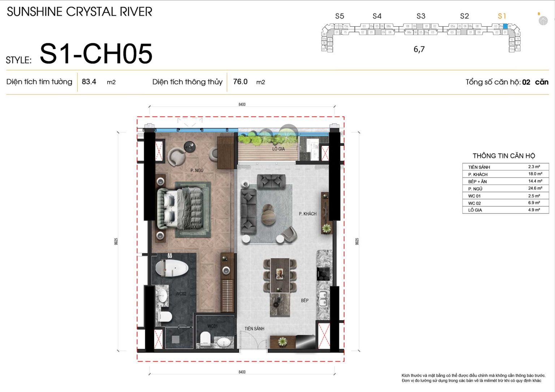
Task: Click the blue highlighted unit on key plan
Action: tap(505, 26)
